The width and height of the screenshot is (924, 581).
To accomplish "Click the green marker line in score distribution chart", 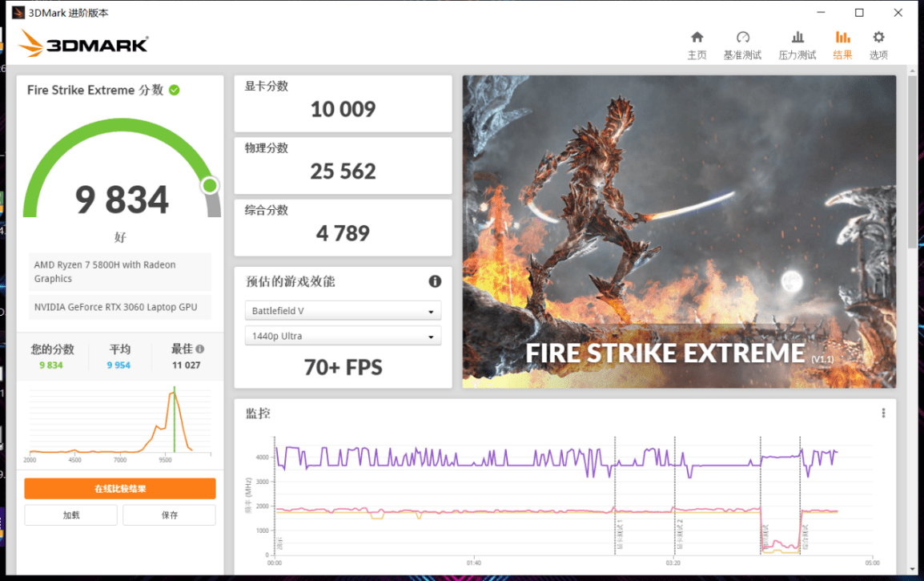I will coord(175,419).
